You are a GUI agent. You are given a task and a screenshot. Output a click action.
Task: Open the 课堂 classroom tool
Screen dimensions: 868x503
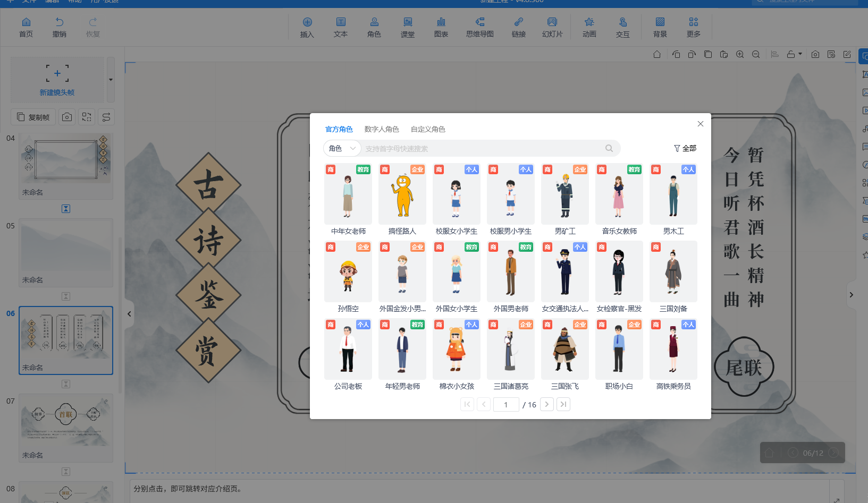click(408, 27)
